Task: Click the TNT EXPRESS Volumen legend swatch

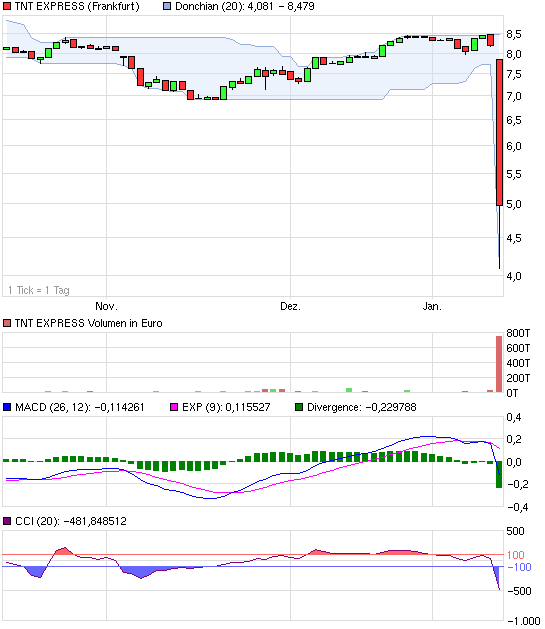Action: coord(7,323)
